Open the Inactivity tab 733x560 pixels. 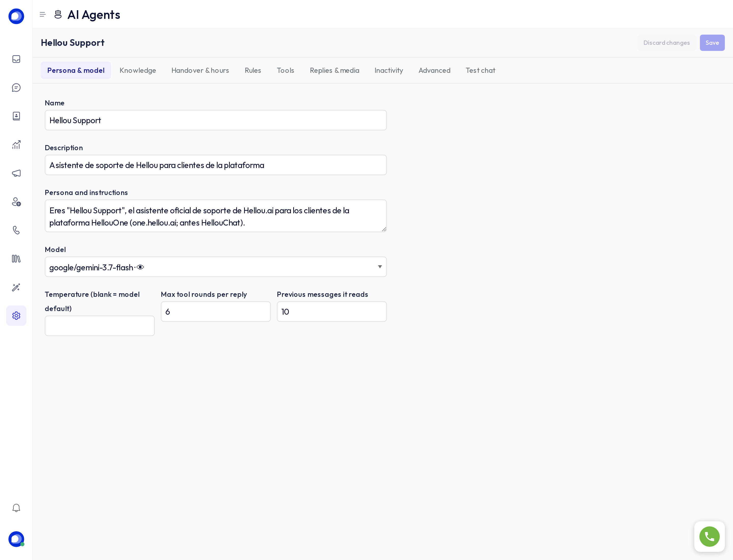point(389,70)
